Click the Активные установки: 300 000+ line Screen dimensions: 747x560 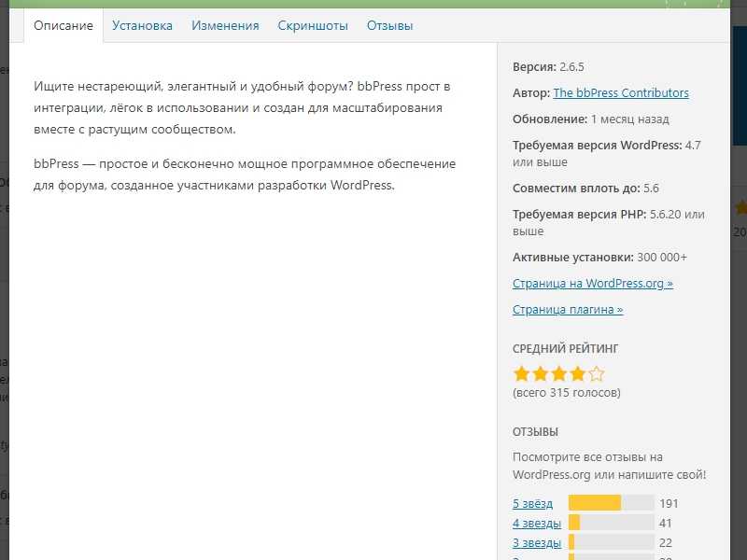click(599, 258)
